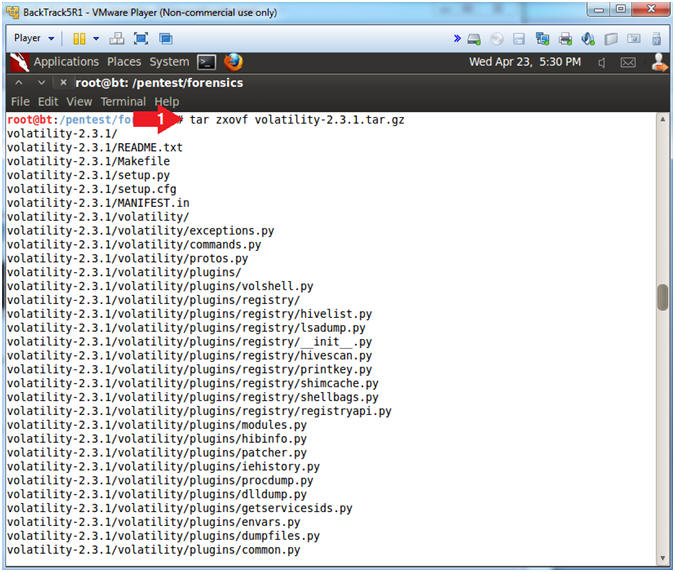Image resolution: width=675 pixels, height=572 pixels.
Task: Click the BackTrack dragon logo
Action: tap(19, 62)
